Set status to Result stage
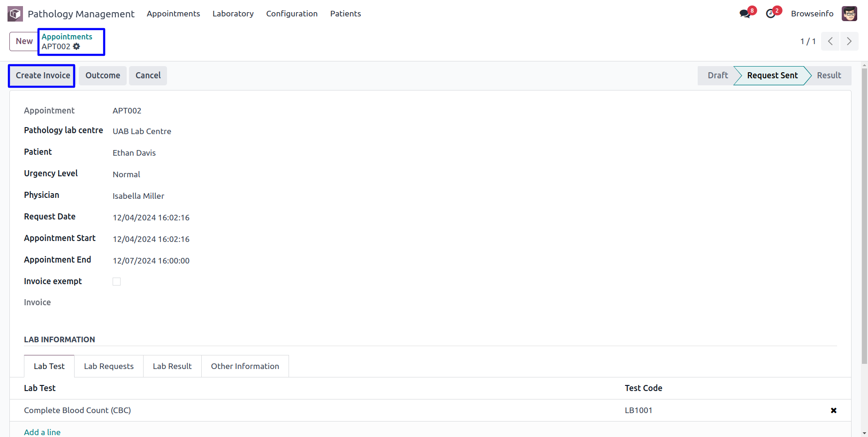The height and width of the screenshot is (437, 868). click(829, 75)
